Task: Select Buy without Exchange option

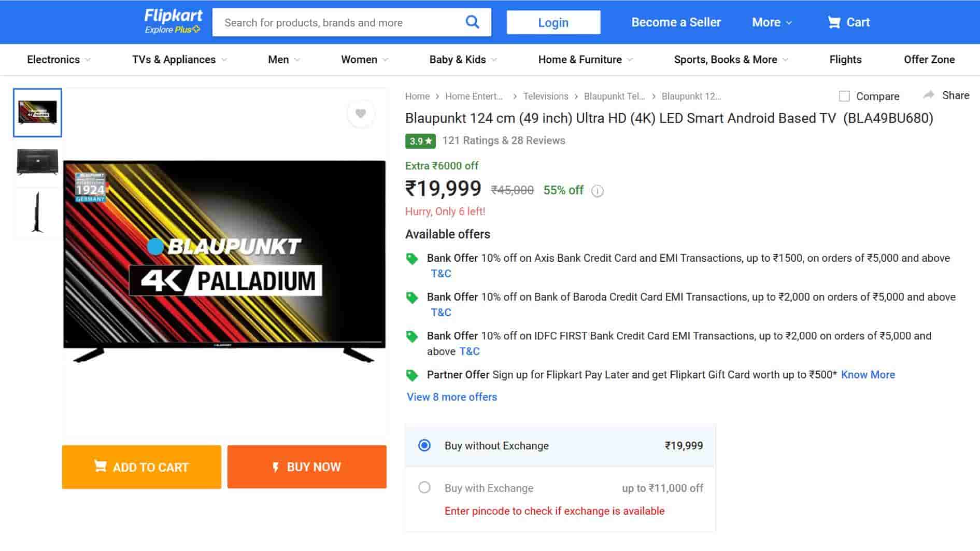Action: 424,445
